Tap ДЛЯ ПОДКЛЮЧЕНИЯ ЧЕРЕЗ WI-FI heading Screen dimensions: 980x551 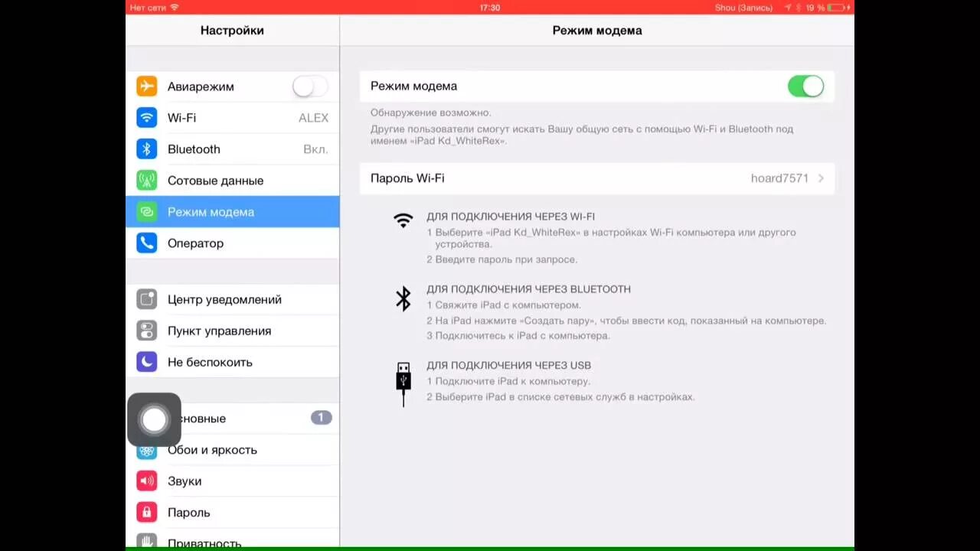511,217
